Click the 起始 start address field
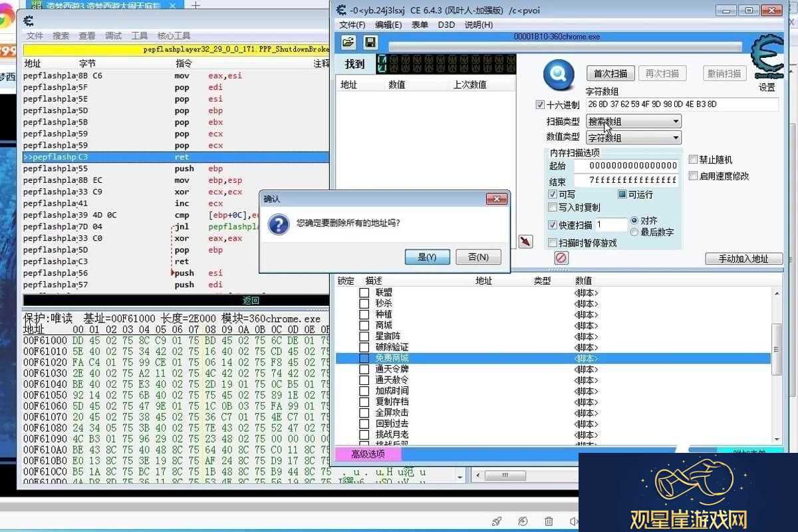Viewport: 798px width, 532px height. (626, 166)
